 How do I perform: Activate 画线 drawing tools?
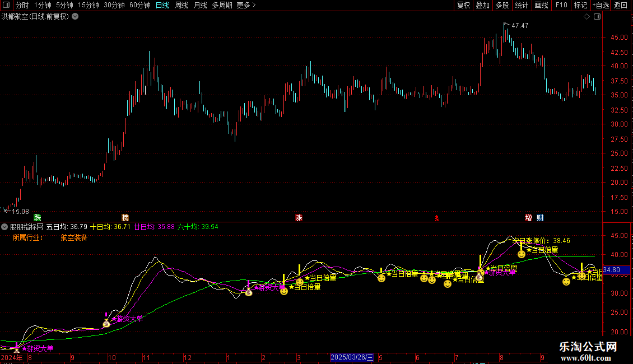[x=541, y=5]
